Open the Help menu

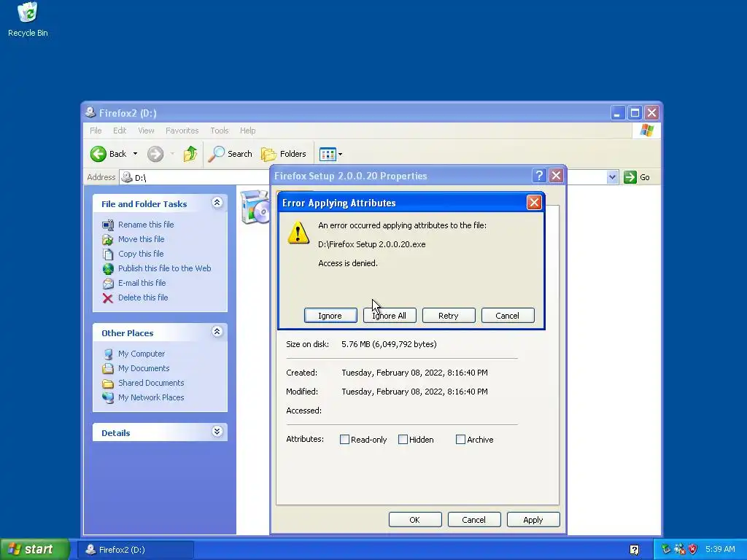[248, 131]
